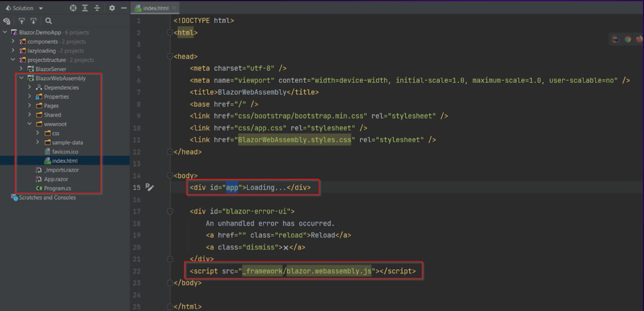
Task: Click the _framework path segment on line 22
Action: tap(262, 271)
